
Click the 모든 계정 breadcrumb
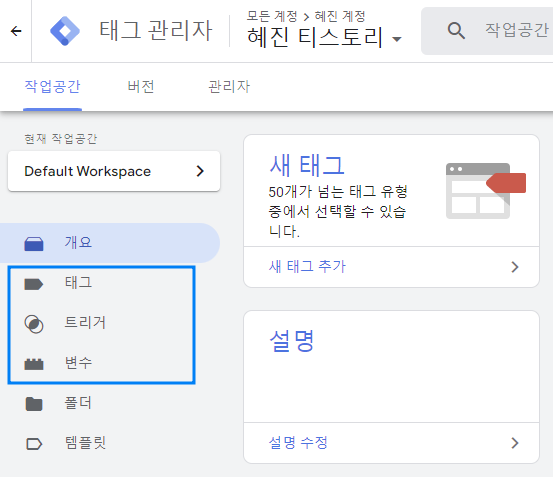(272, 16)
